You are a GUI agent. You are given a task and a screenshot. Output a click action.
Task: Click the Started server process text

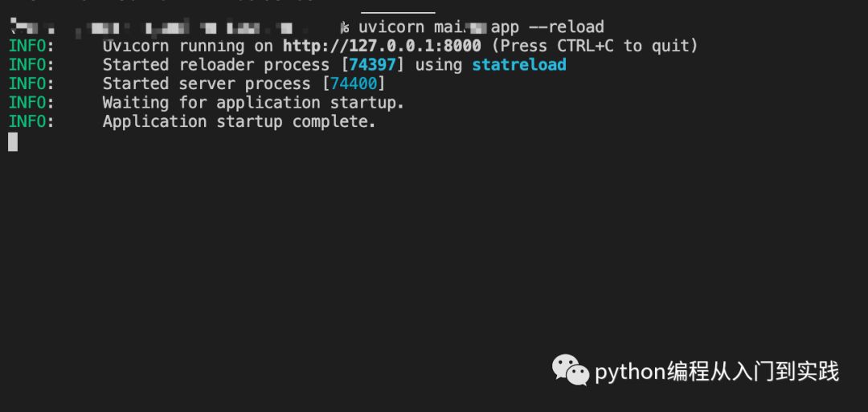pos(207,84)
